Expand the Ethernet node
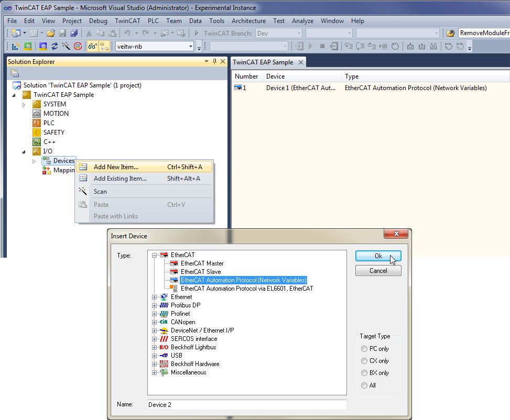The width and height of the screenshot is (510, 420). click(x=155, y=297)
